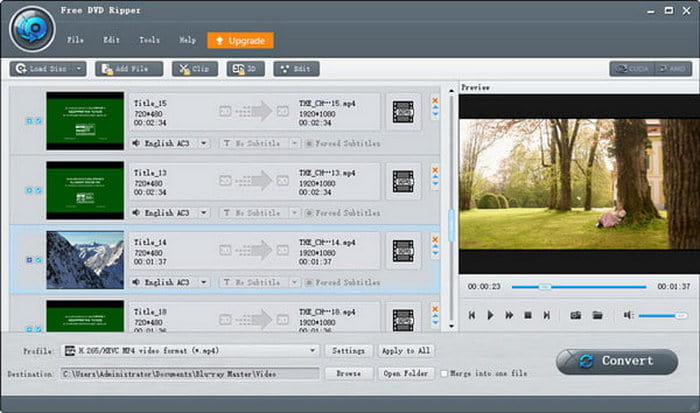The height and width of the screenshot is (413, 700).
Task: Enable CUDA acceleration
Action: (632, 69)
